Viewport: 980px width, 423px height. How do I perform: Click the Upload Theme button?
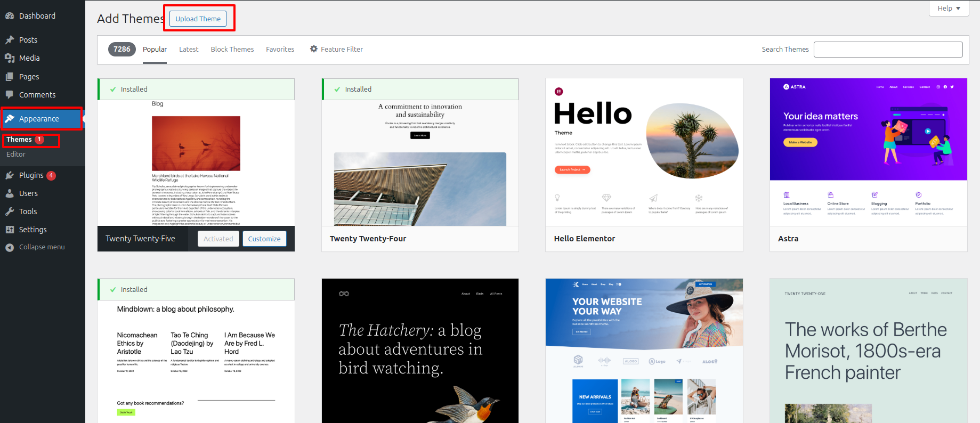coord(198,19)
